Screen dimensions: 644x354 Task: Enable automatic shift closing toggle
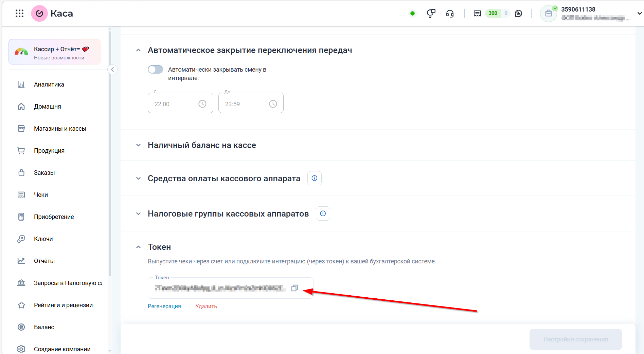[x=155, y=69]
